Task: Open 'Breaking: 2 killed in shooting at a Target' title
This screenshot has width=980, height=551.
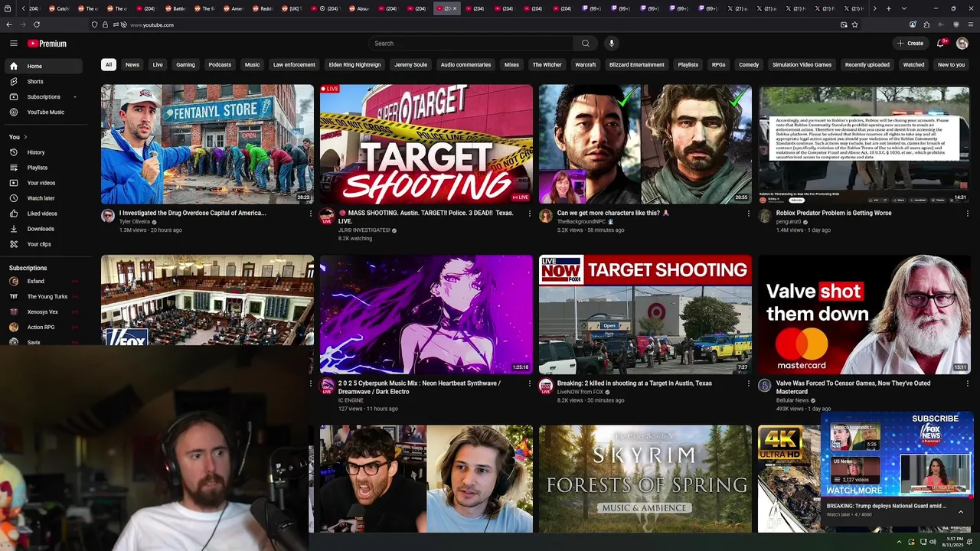Action: (x=634, y=383)
